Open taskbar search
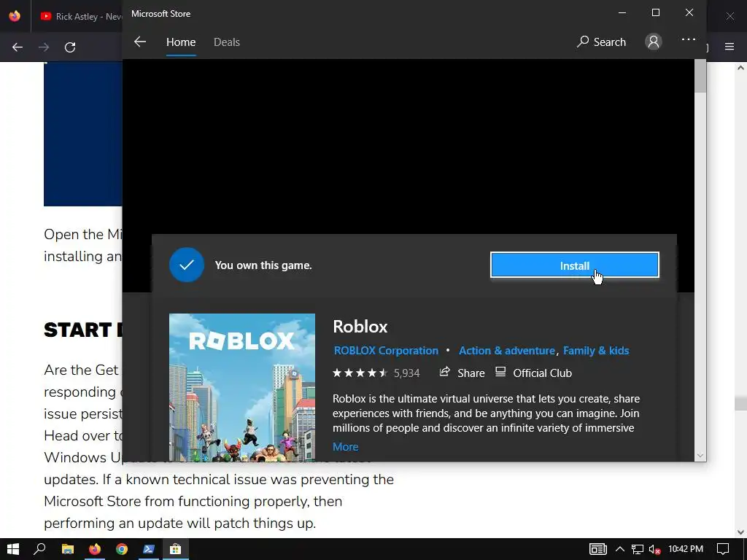Screen dimensions: 747x560 coord(39,549)
